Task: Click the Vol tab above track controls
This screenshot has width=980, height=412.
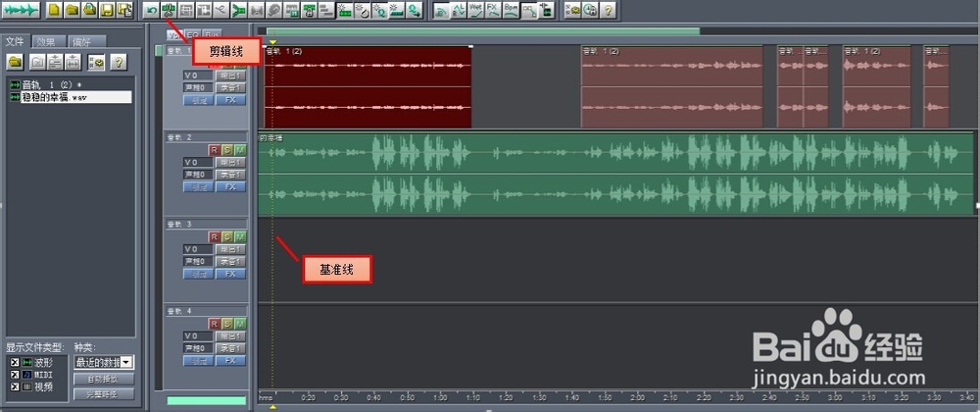Action: tap(173, 35)
